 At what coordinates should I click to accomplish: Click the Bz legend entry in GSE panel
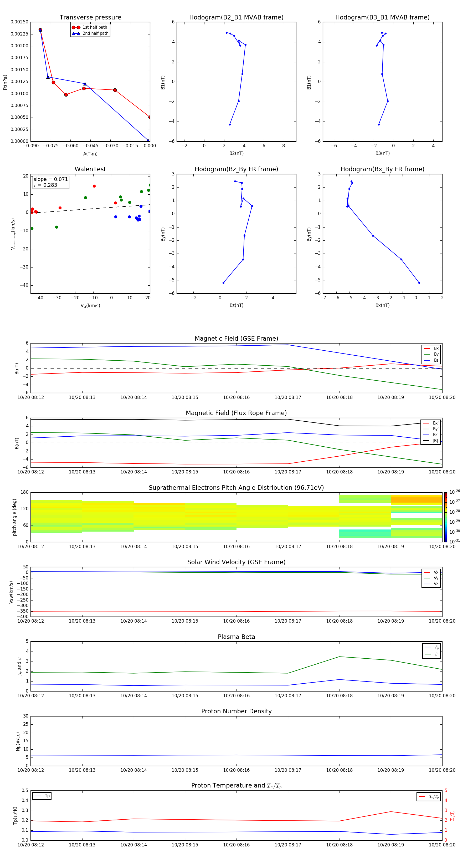click(x=431, y=361)
